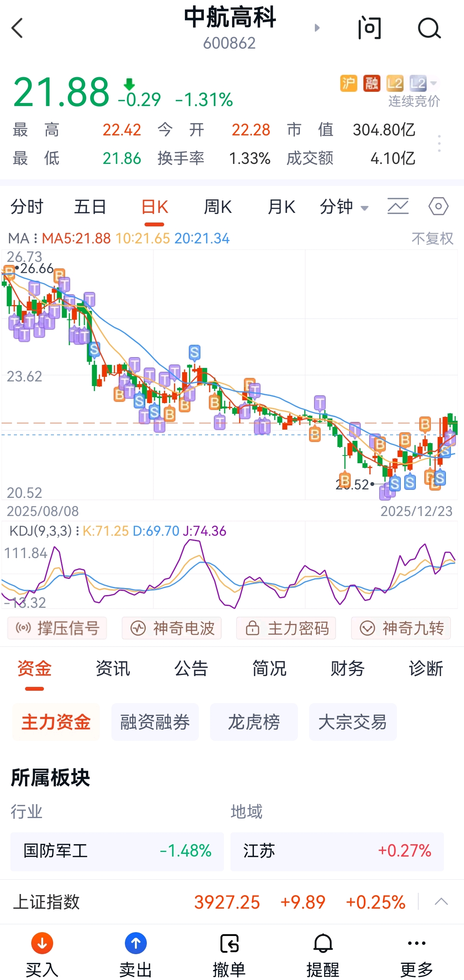Tap the 2025/12/23 end date label

tap(416, 511)
